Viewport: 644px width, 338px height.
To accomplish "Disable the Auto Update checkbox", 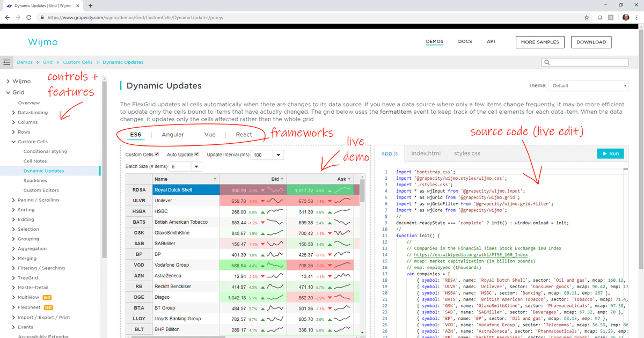I will (196, 155).
